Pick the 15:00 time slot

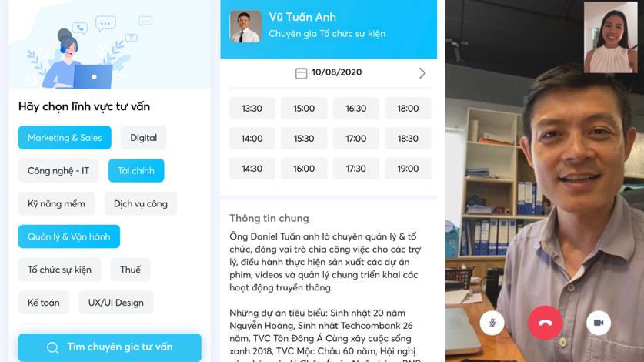(304, 108)
